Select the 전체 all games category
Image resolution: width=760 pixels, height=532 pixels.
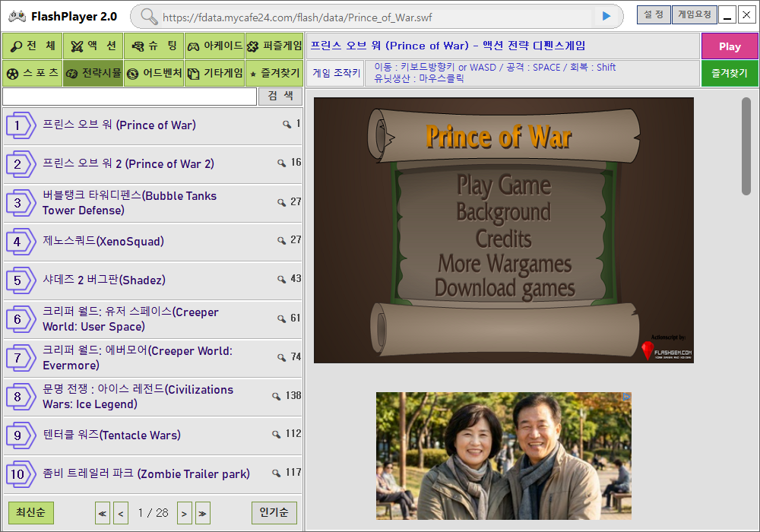(x=33, y=46)
